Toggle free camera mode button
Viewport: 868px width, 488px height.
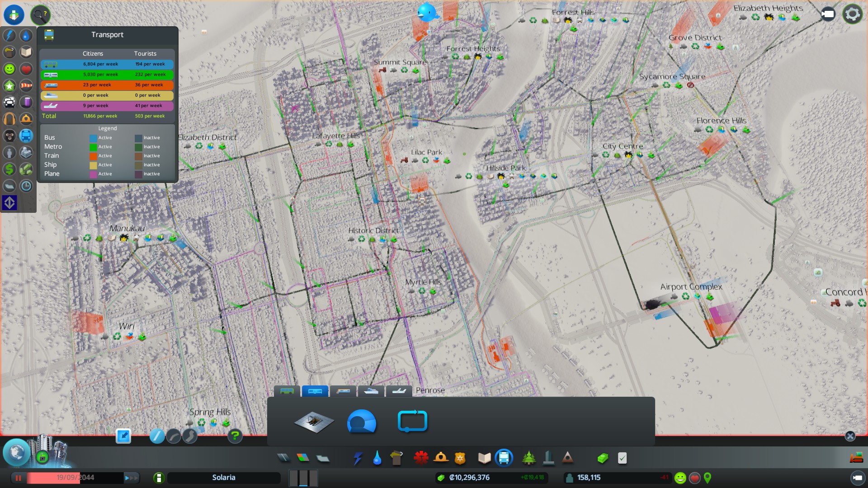(828, 14)
